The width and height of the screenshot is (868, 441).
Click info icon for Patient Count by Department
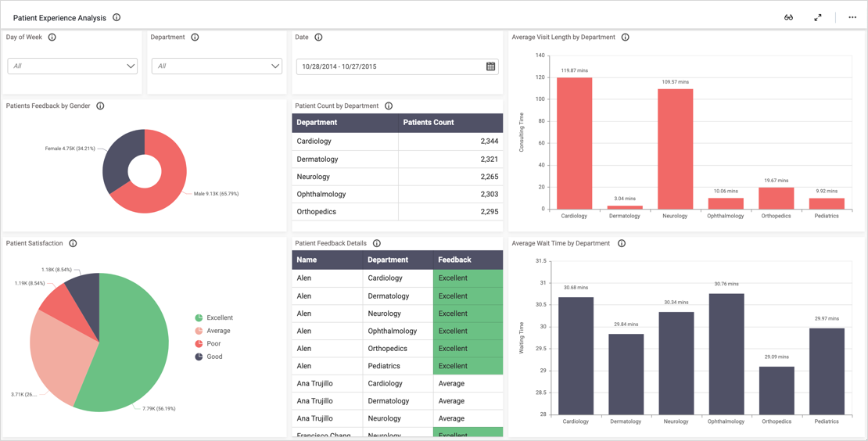click(389, 106)
